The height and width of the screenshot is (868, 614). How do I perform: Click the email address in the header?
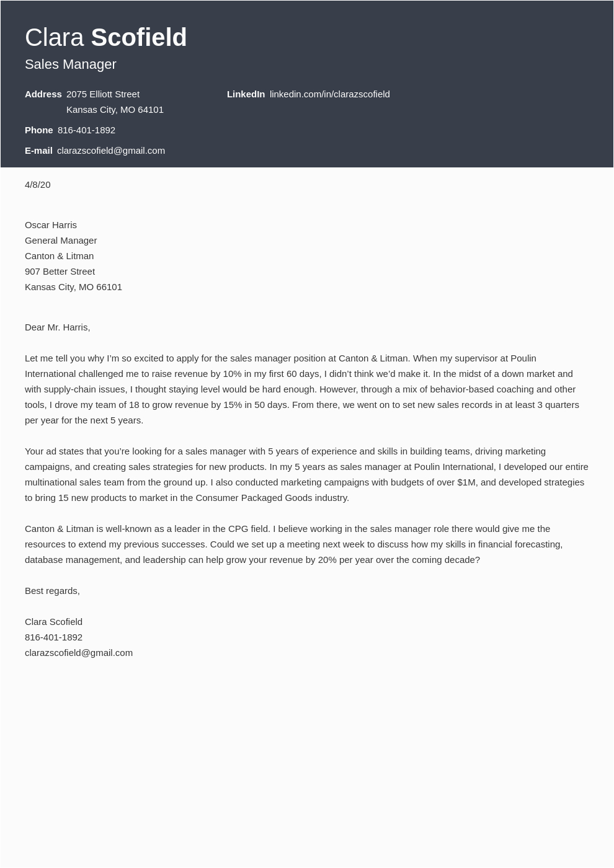coord(111,151)
